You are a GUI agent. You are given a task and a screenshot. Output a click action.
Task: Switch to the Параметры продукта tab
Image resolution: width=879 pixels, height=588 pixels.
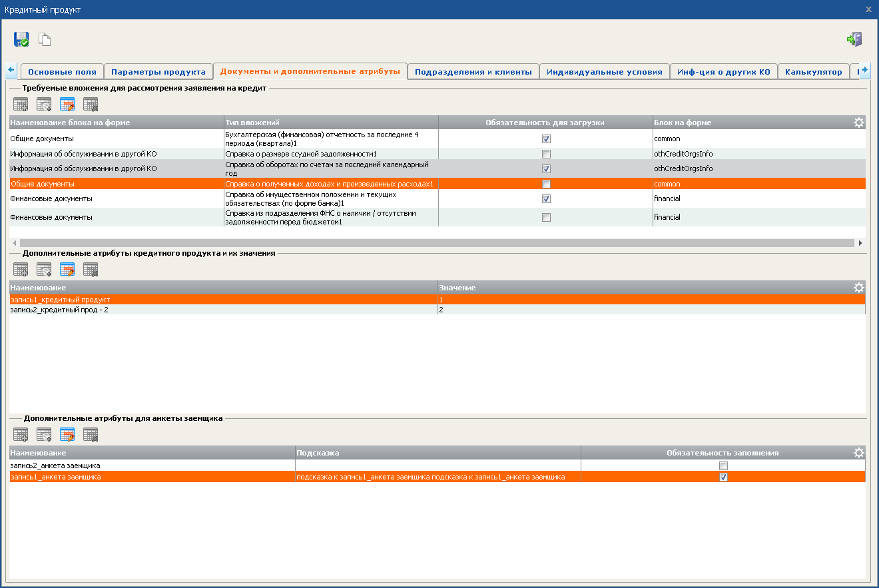(158, 72)
